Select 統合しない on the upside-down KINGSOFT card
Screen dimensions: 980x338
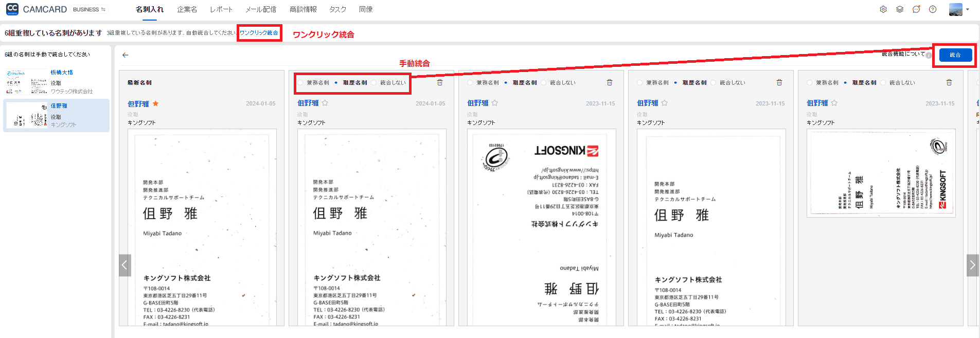click(x=543, y=83)
